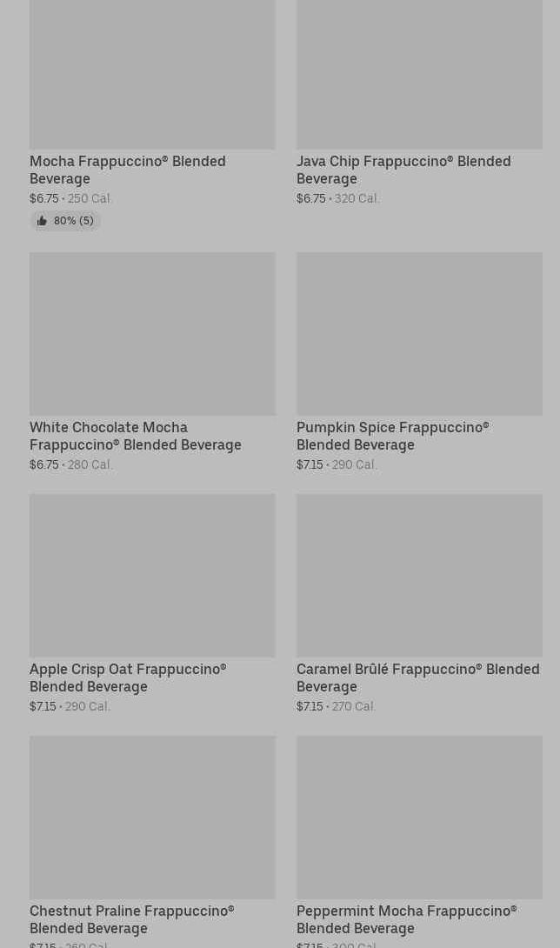The width and height of the screenshot is (560, 948).
Task: Select the Chestnut Praline Frappuccino image
Action: (x=152, y=817)
